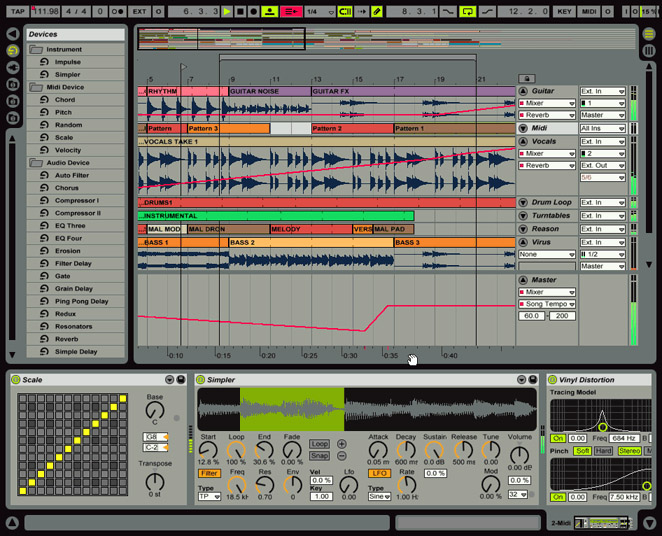Select Ping Pong Delay in Devices list

[81, 301]
